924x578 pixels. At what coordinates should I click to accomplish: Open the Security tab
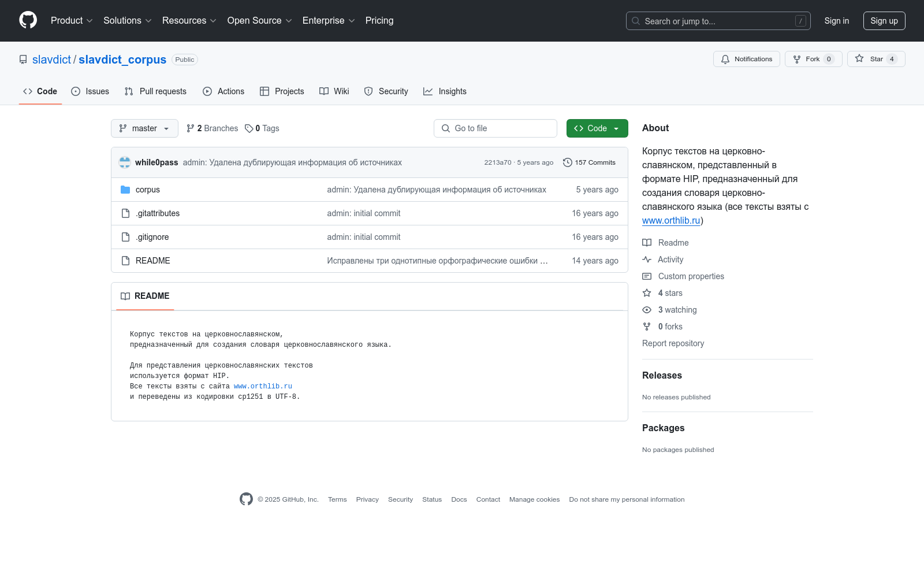click(386, 91)
